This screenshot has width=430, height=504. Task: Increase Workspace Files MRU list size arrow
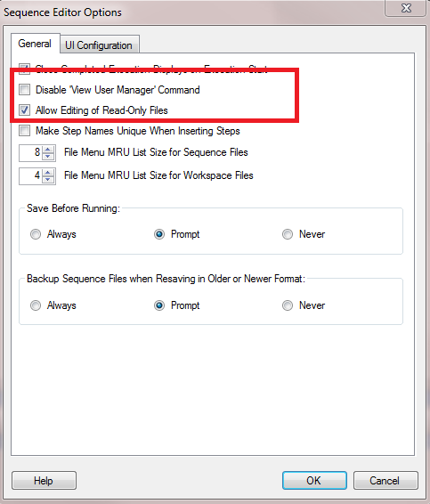[48, 173]
